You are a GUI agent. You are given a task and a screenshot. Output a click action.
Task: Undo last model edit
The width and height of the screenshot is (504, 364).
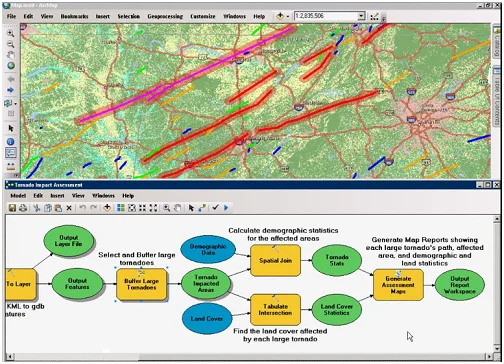pos(83,208)
